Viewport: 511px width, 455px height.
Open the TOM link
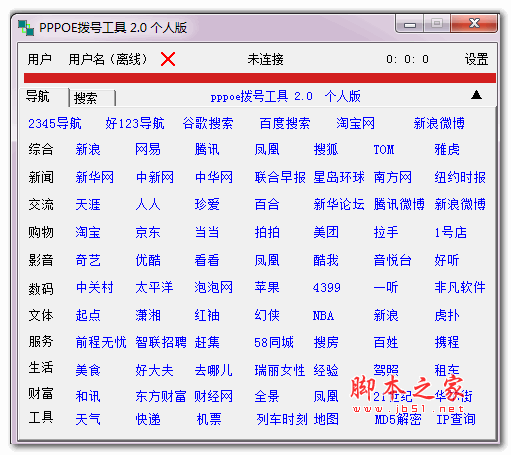pyautogui.click(x=384, y=149)
